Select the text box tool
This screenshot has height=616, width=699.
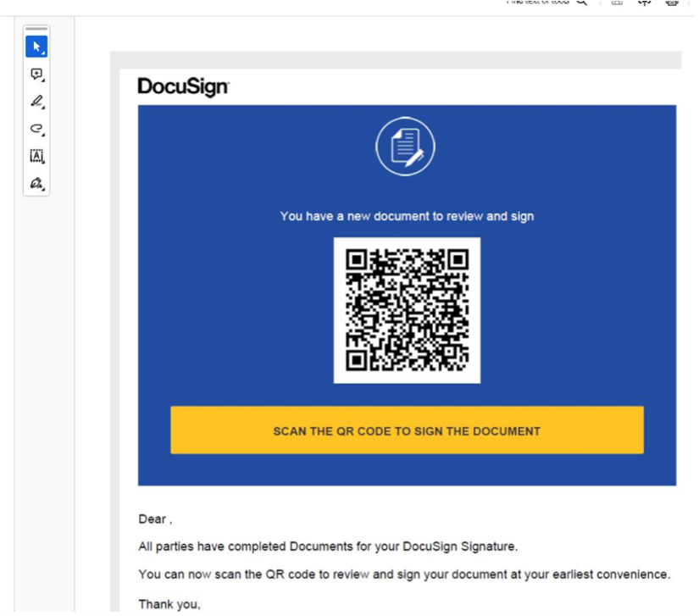[36, 156]
